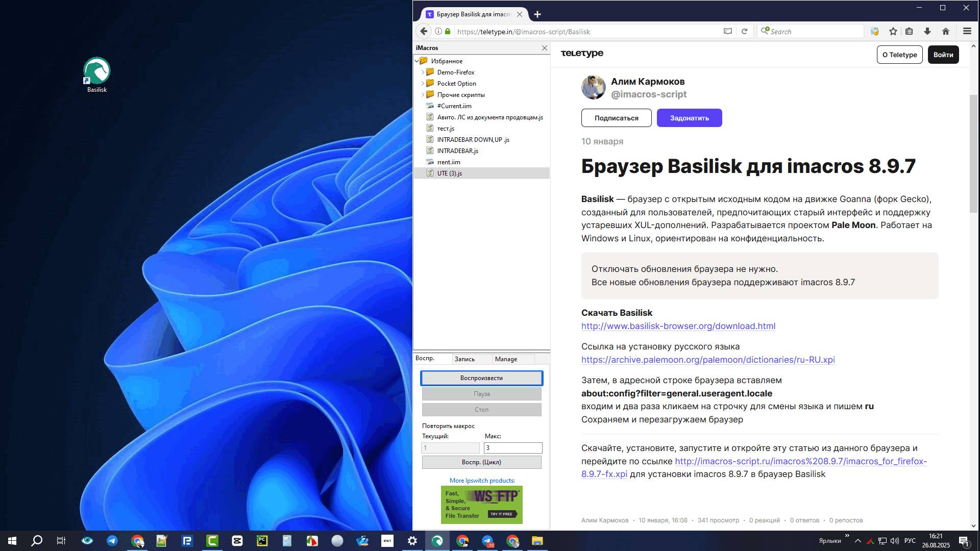The image size is (980, 551).
Task: Close the iMacros sidebar panel
Action: click(x=545, y=48)
